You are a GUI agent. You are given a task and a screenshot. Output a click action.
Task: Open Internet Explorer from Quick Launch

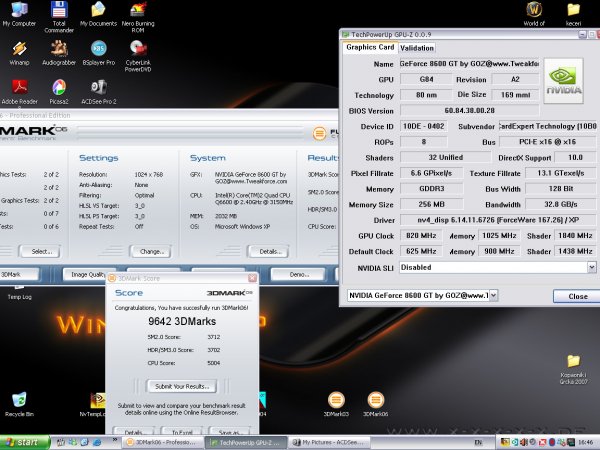97,442
